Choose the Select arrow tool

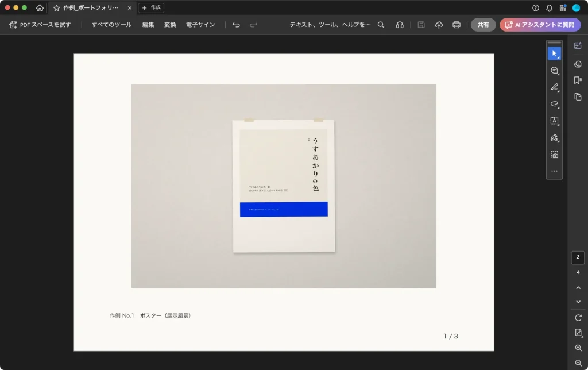click(x=554, y=53)
